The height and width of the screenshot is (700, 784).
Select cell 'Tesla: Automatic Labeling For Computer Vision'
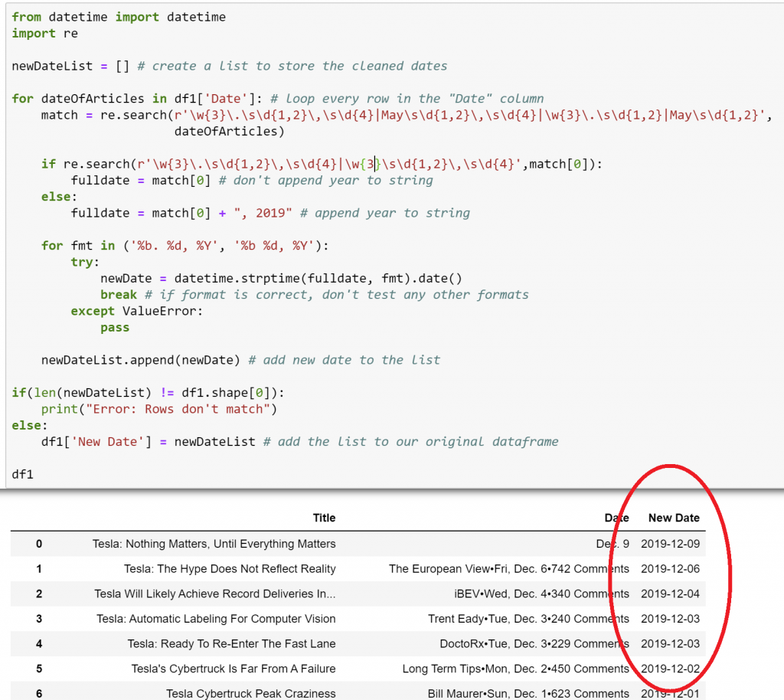pos(216,619)
